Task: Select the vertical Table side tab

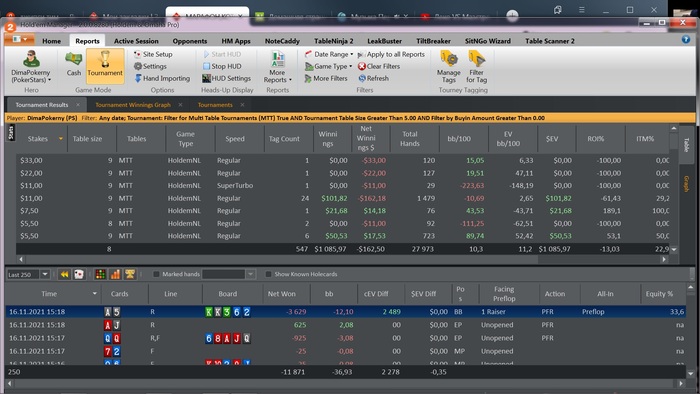Action: (x=687, y=145)
